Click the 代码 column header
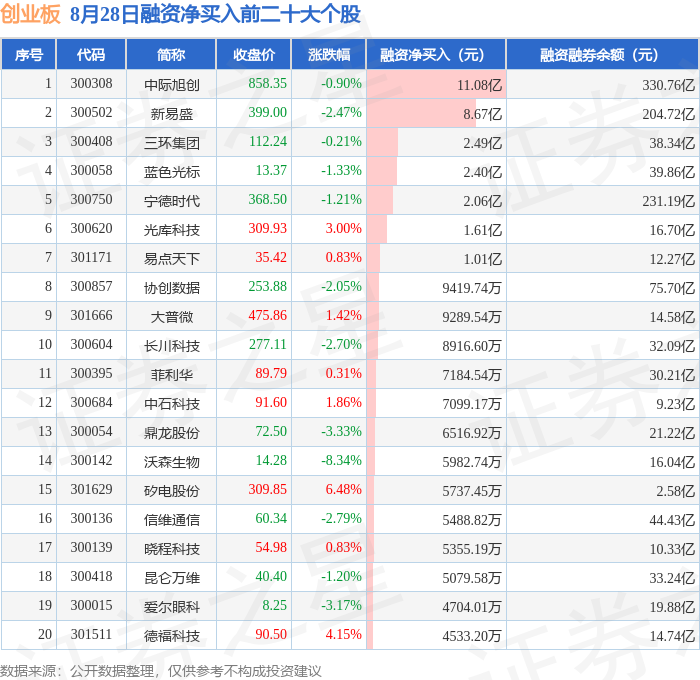Image resolution: width=700 pixels, height=680 pixels. (91, 54)
